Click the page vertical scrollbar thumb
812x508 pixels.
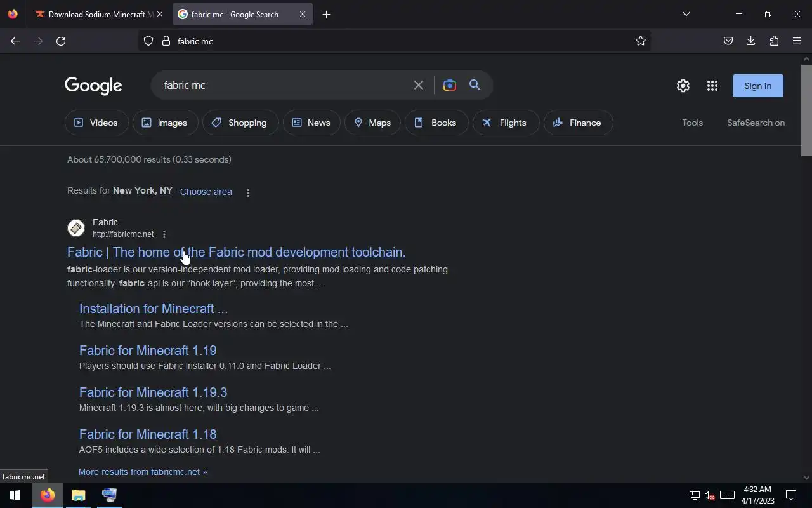pos(806,109)
